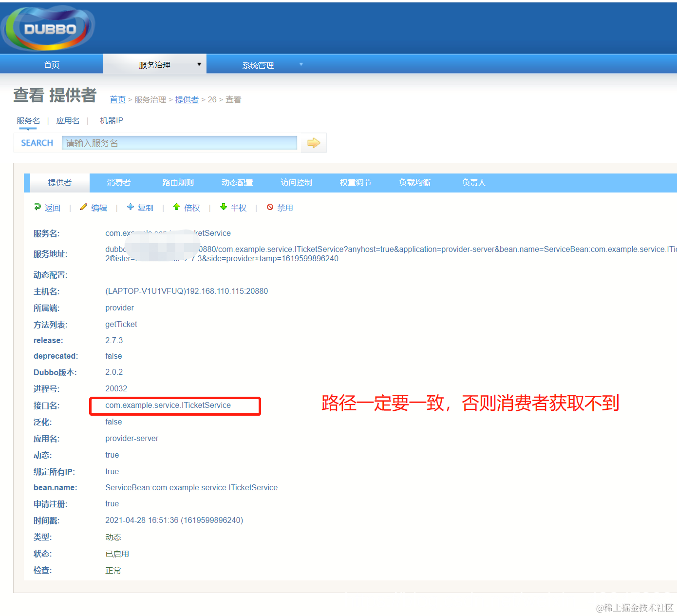Select 服务名 search type
This screenshot has height=616, width=677.
(28, 121)
